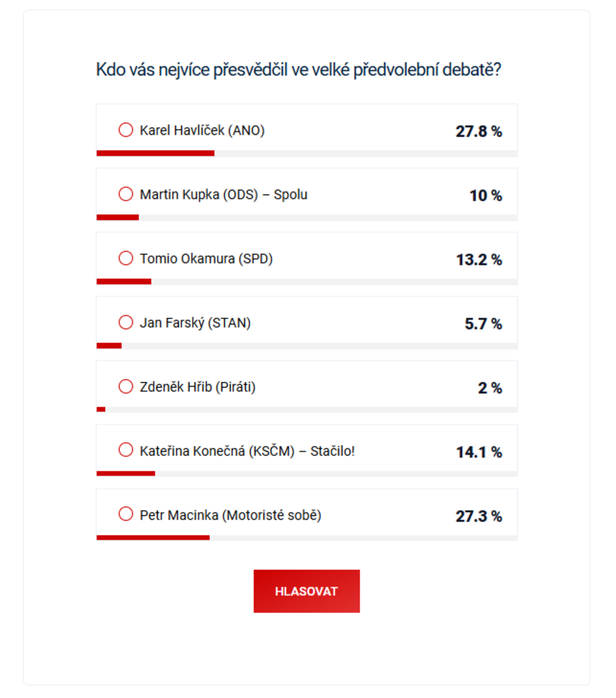
Task: Select the Martin Kupka (ODS) radio button
Action: tap(126, 194)
